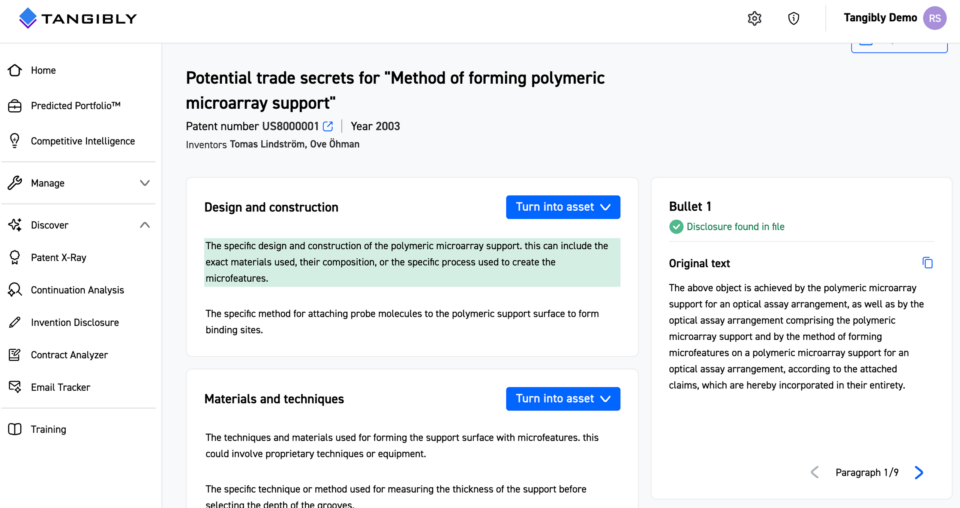Click the Tangibly logo
The width and height of the screenshot is (960, 508).
pyautogui.click(x=78, y=18)
